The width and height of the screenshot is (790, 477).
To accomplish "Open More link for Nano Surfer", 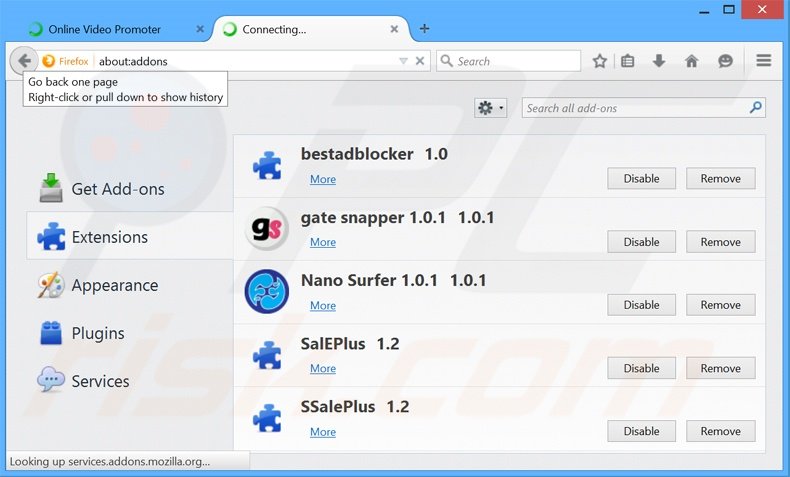I will click(x=323, y=306).
